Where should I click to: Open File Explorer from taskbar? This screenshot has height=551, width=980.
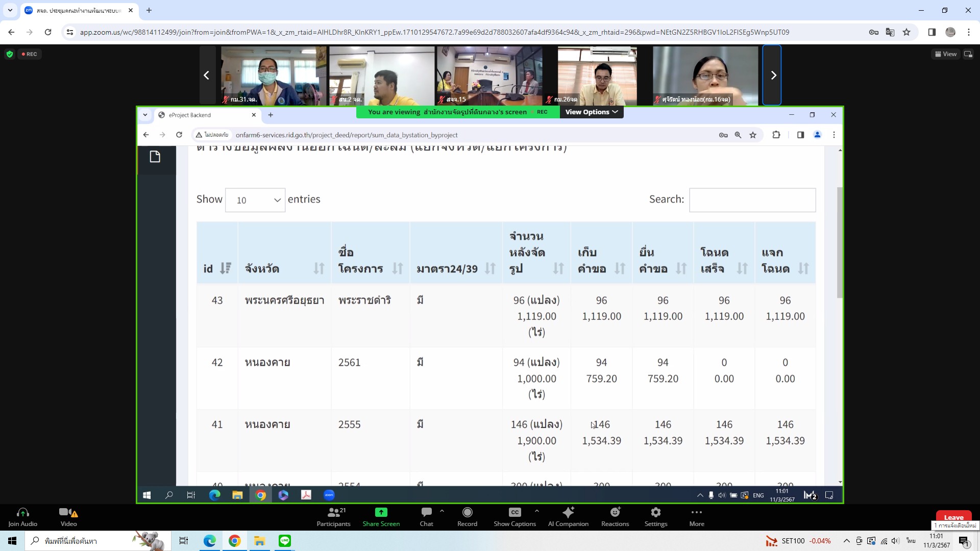pyautogui.click(x=259, y=541)
